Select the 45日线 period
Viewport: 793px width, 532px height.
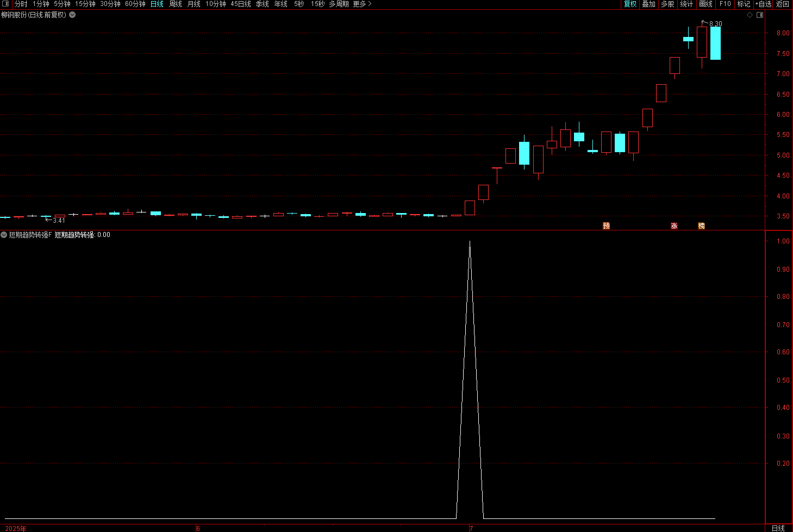241,4
